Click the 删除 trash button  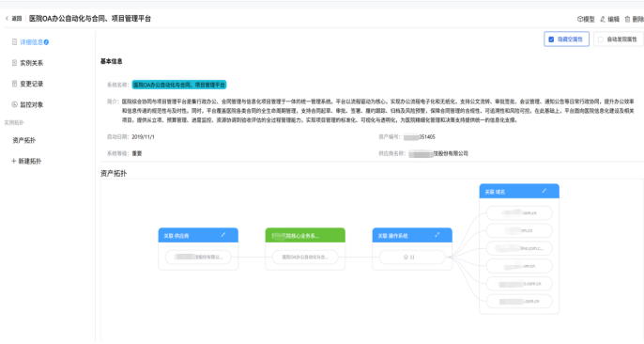(x=635, y=19)
